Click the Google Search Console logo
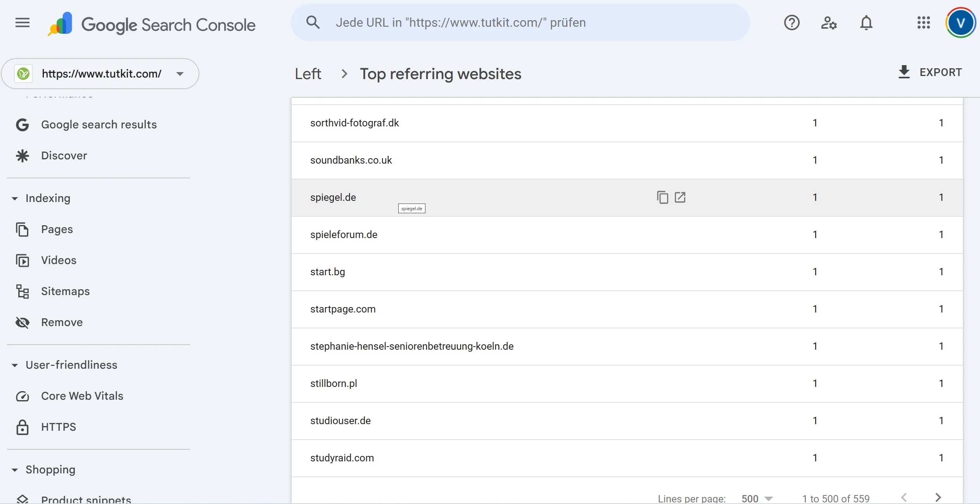The image size is (980, 504). coord(151,24)
